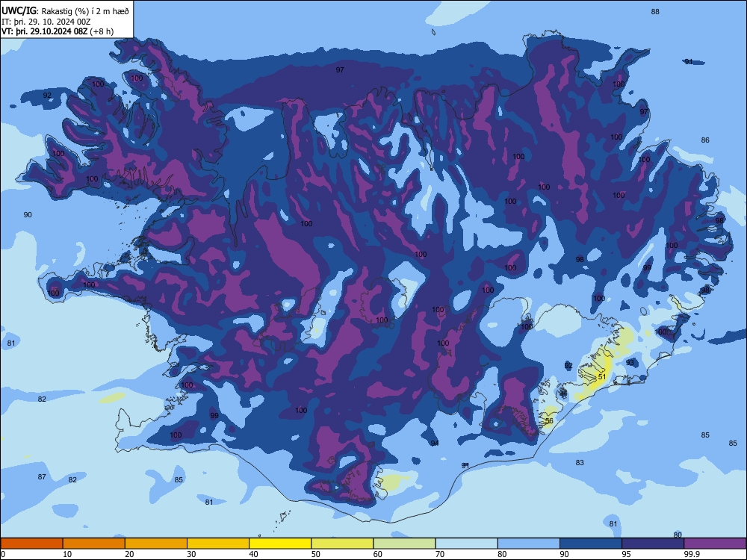Click the dark orange 0–10 legend swatch

tap(31, 544)
